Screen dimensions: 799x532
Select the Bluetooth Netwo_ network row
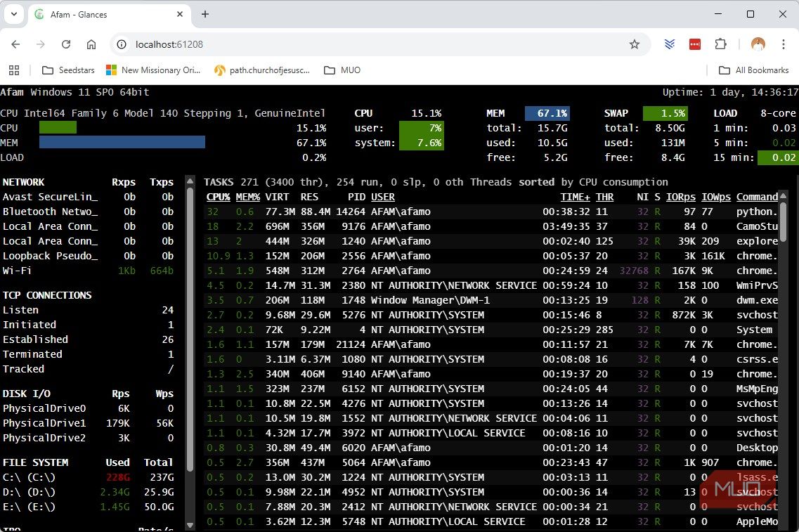tap(88, 212)
